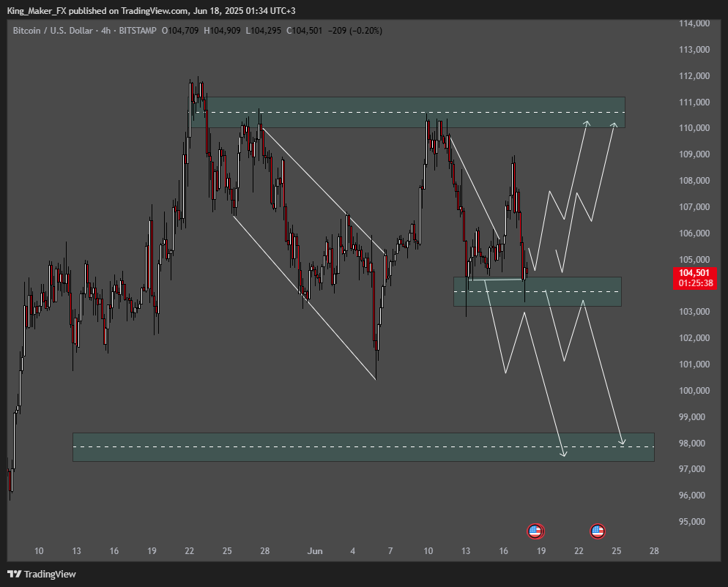
Task: Click the 4h timeframe label in legend
Action: pos(106,31)
